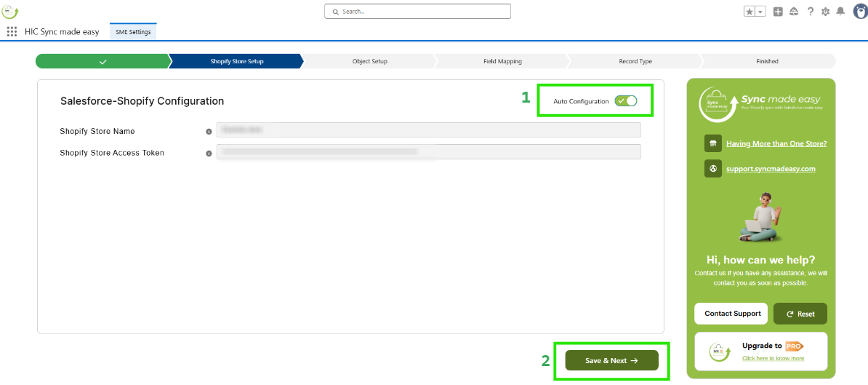Click the Shopify Store Name label
The image size is (868, 385).
pos(97,131)
